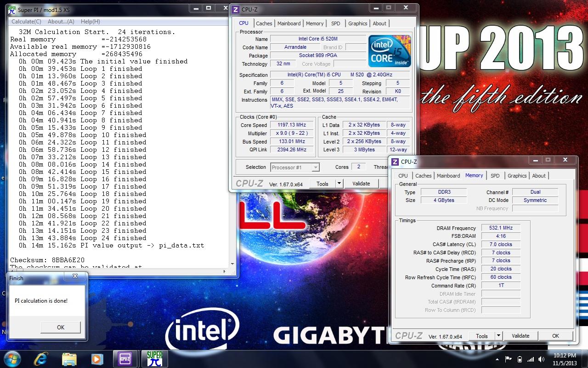This screenshot has width=588, height=368.
Task: Switch to SPD tab in the upper CPU-Z window
Action: click(x=336, y=23)
